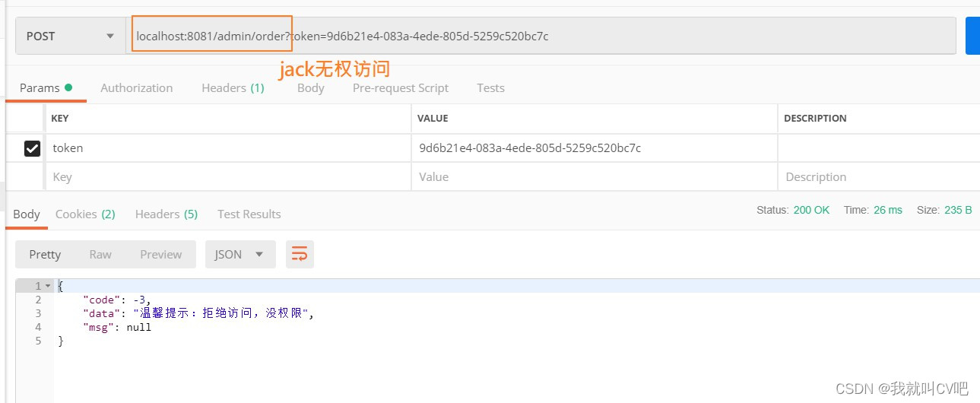
Task: Open the request Headers (1) tab
Action: point(233,88)
